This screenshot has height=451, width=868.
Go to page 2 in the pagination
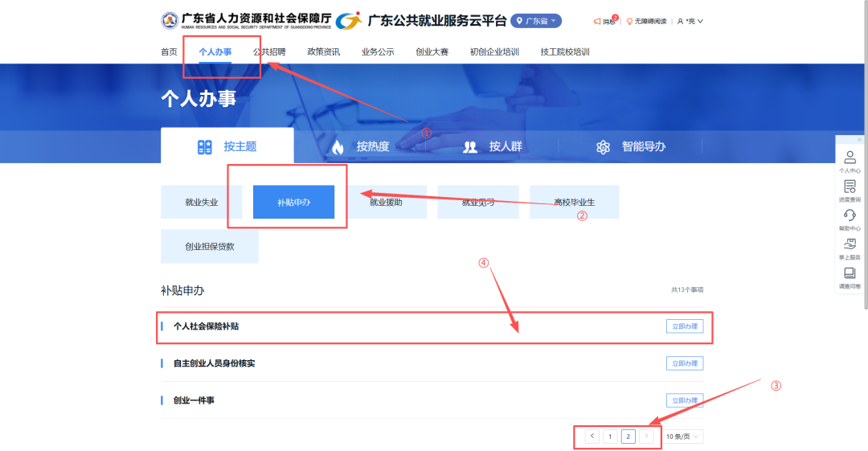[x=628, y=436]
